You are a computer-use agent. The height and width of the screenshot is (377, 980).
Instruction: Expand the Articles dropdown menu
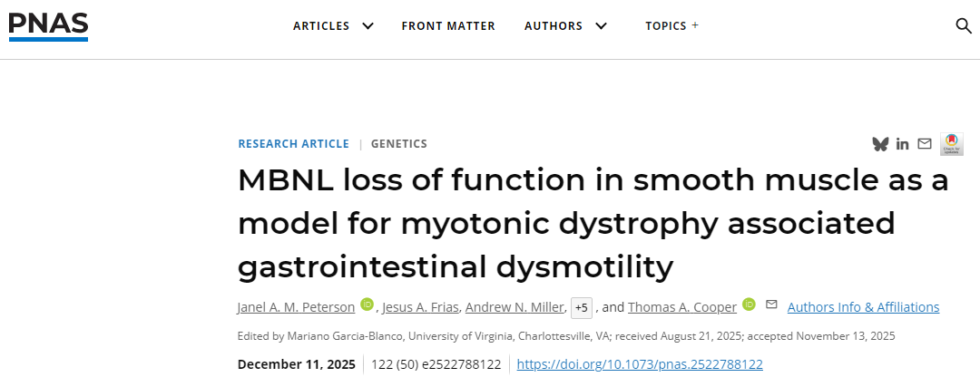[333, 25]
